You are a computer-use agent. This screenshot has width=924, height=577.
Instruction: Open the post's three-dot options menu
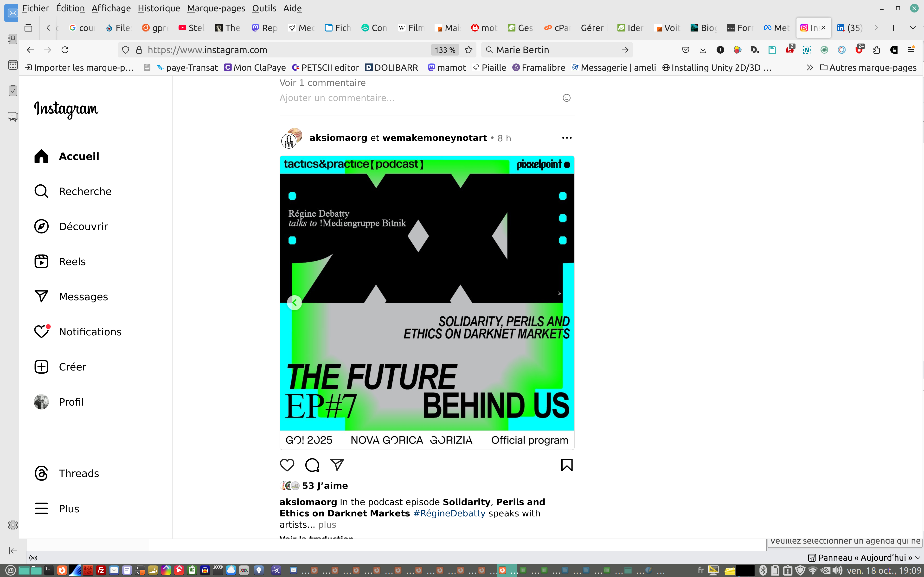click(567, 138)
